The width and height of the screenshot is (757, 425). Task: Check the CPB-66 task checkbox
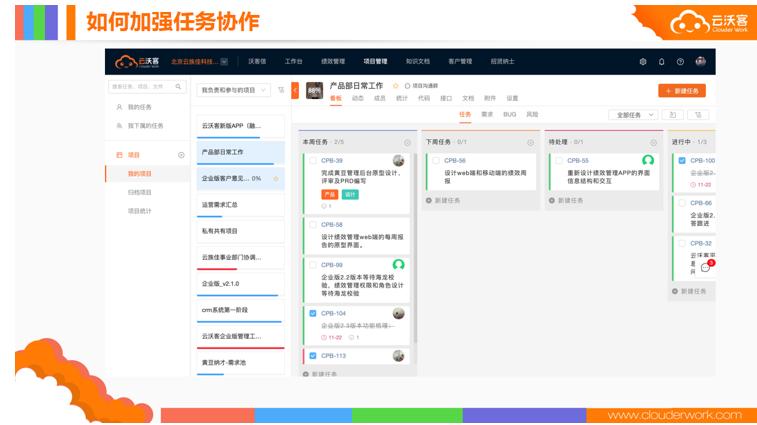click(682, 203)
